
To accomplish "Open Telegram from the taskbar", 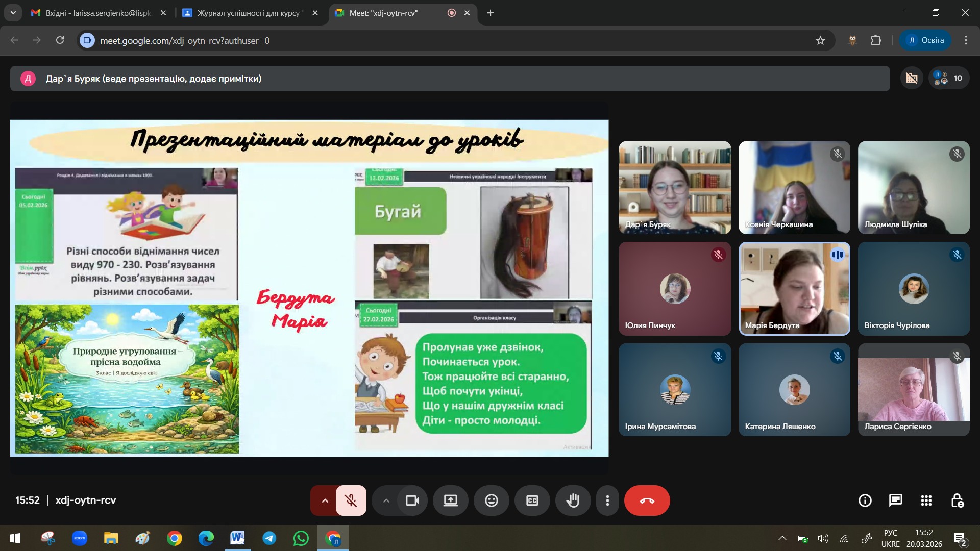I will [269, 538].
